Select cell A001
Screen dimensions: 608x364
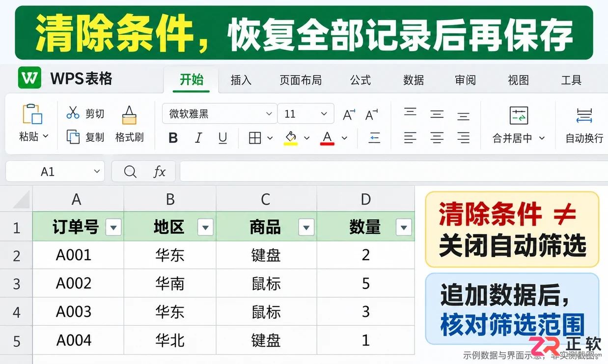coord(78,255)
